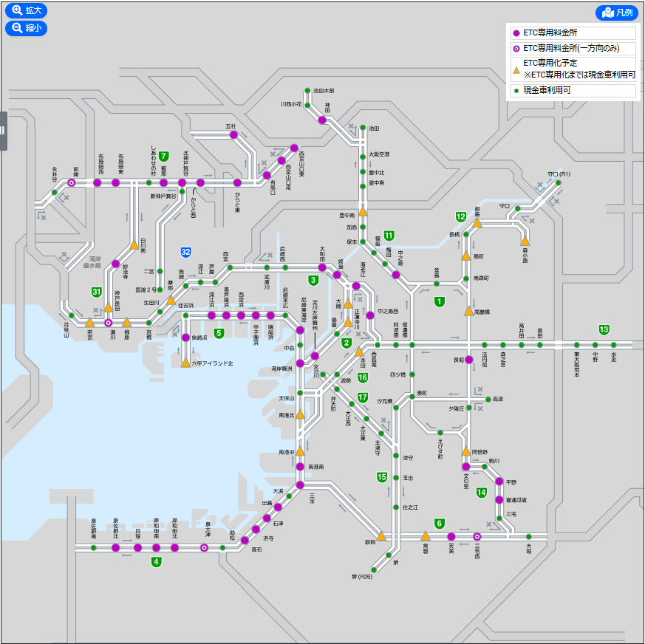
Task: Click the 五社 ETC toll station marker
Action: (233, 135)
